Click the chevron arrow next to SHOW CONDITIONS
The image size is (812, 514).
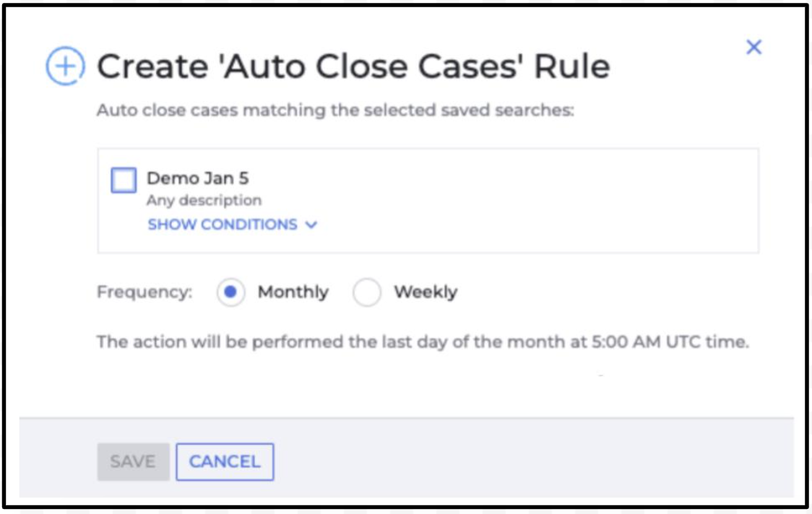pos(311,225)
